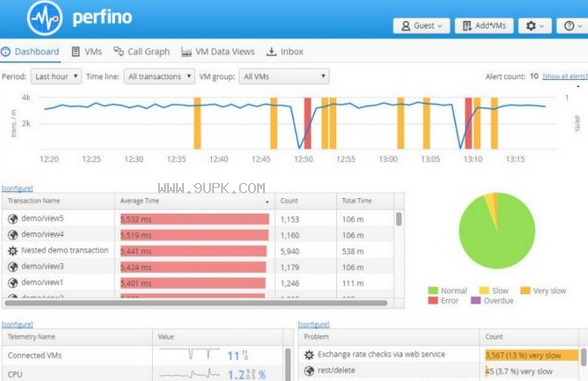Click the Problem table vertical scrollbar
588x381 pixels.
(x=584, y=357)
